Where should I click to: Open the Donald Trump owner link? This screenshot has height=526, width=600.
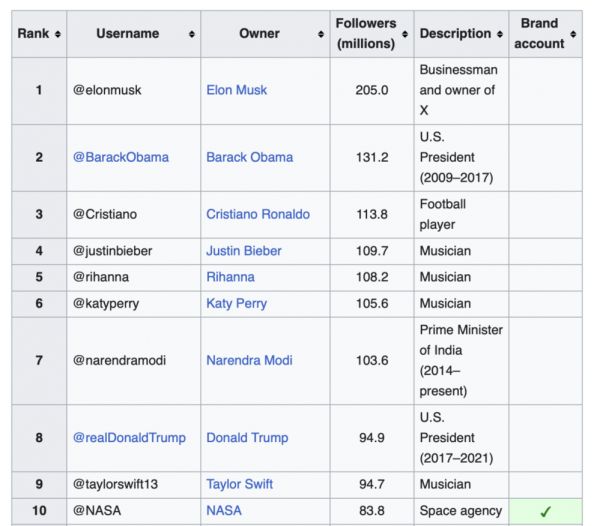point(247,437)
